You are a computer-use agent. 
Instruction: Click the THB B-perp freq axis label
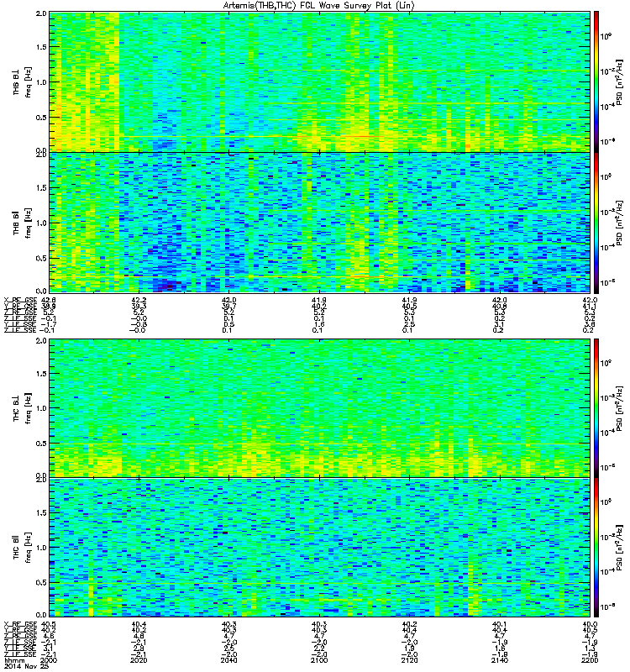pyautogui.click(x=22, y=81)
